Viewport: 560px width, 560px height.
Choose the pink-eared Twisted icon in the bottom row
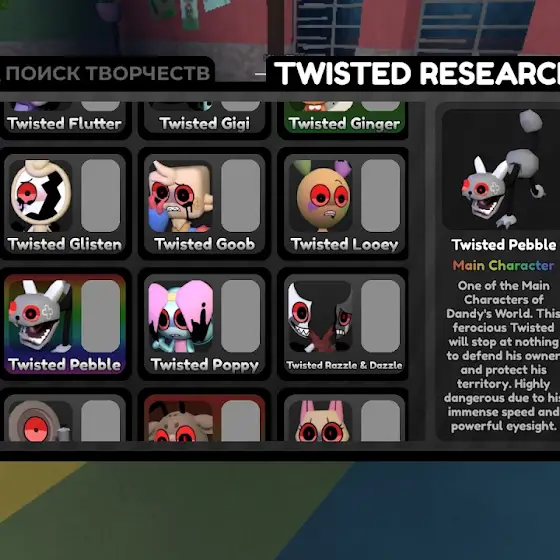point(320,421)
